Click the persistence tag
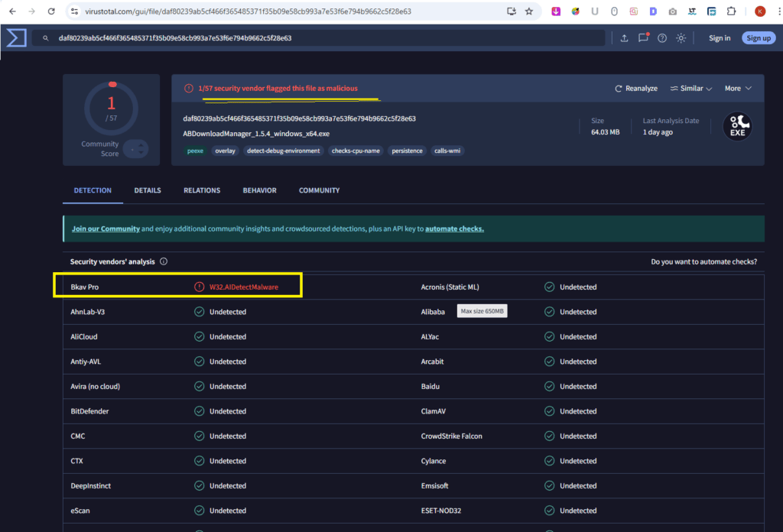 click(407, 151)
